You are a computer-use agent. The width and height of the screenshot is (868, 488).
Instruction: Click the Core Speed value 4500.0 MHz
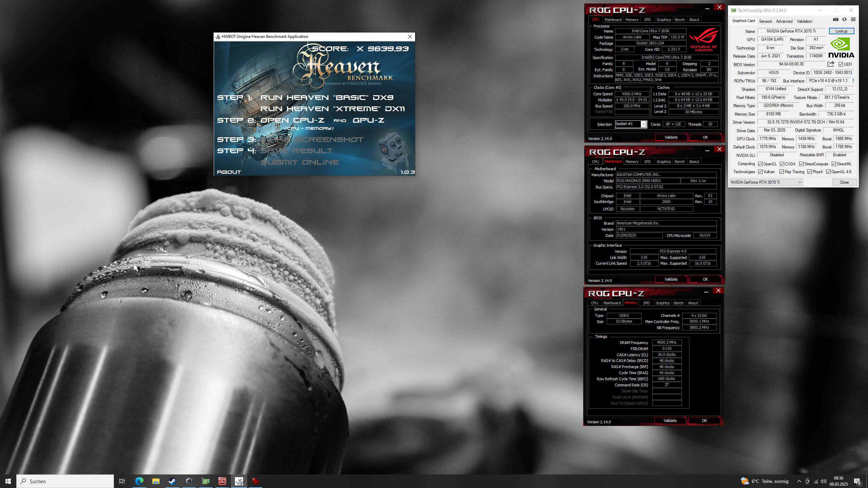pos(632,94)
